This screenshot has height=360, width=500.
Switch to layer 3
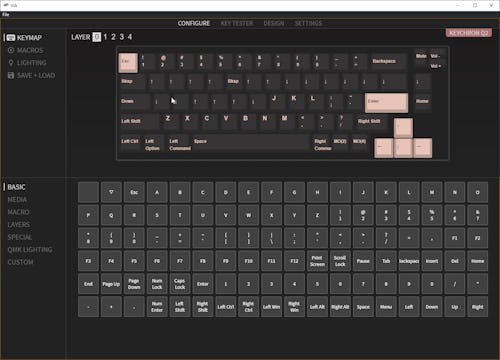(x=122, y=37)
